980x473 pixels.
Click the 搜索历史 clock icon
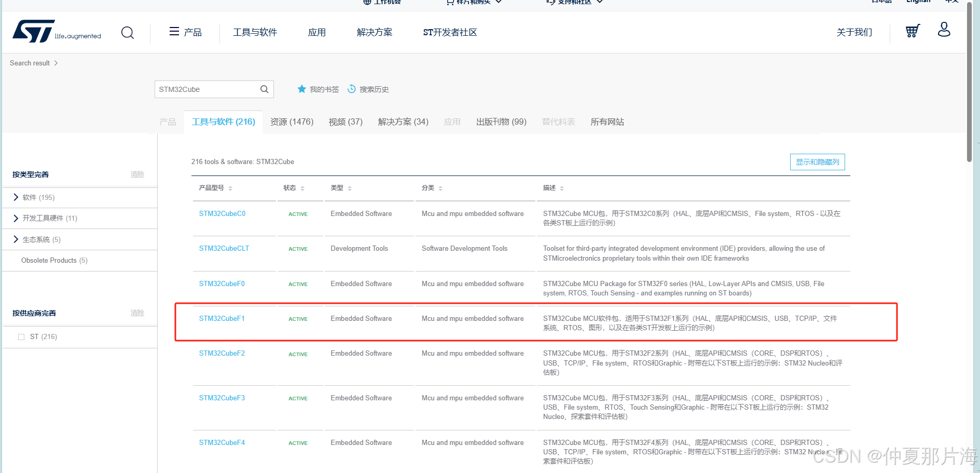click(x=352, y=89)
